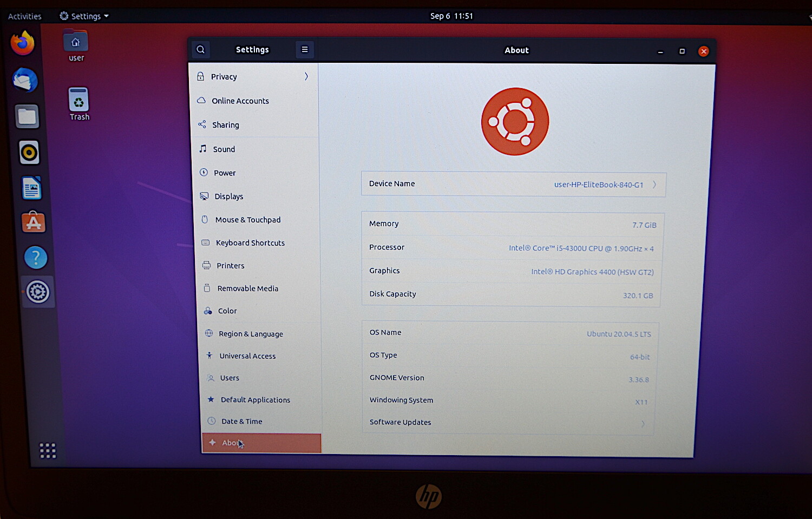Select Default Applications in the sidebar
This screenshot has height=519, width=812.
point(261,399)
